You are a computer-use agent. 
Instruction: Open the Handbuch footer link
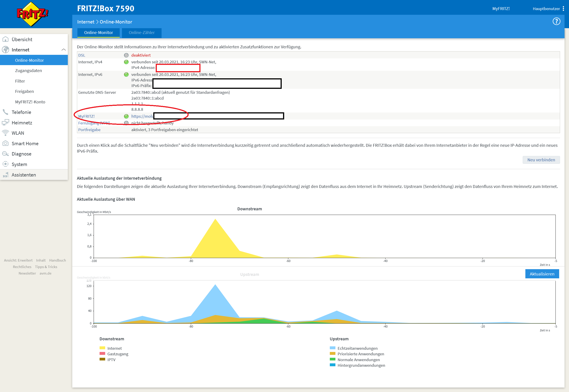coord(58,260)
